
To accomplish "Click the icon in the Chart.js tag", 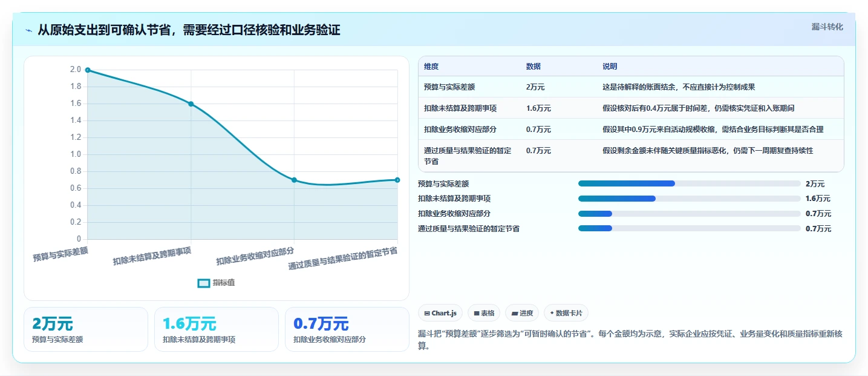I will 427,314.
